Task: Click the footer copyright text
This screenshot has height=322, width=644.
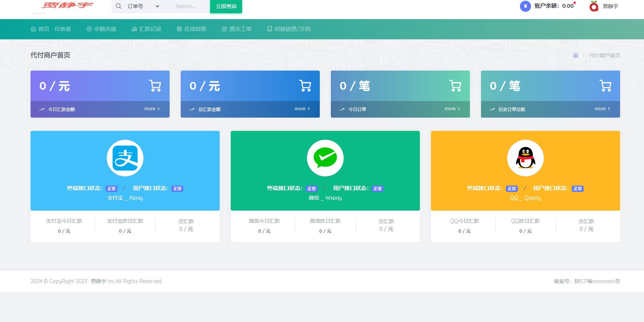Action: [96, 281]
